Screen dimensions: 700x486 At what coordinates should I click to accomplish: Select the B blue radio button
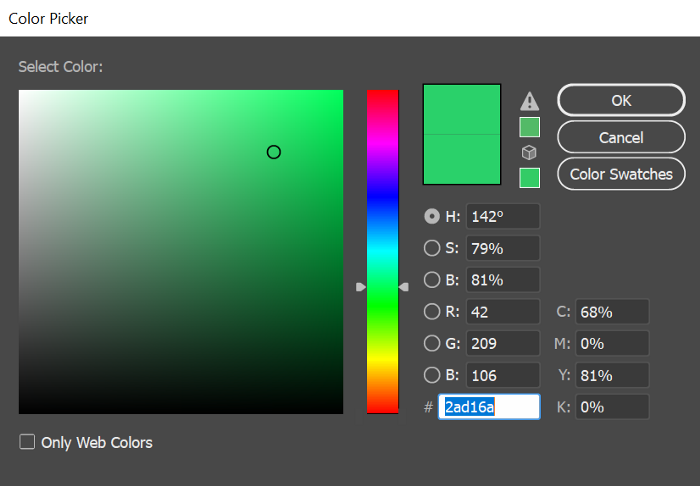click(432, 375)
